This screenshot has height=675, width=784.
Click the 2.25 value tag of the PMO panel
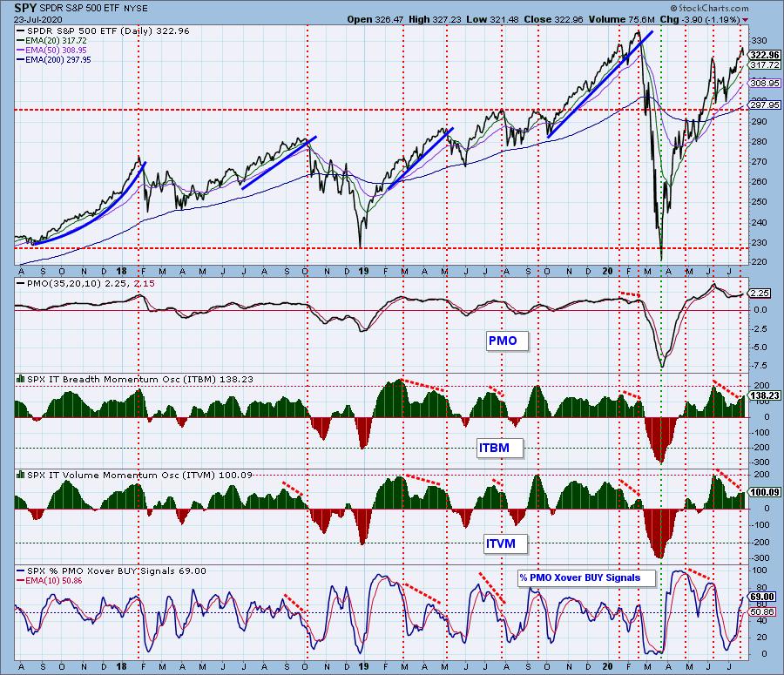click(760, 293)
